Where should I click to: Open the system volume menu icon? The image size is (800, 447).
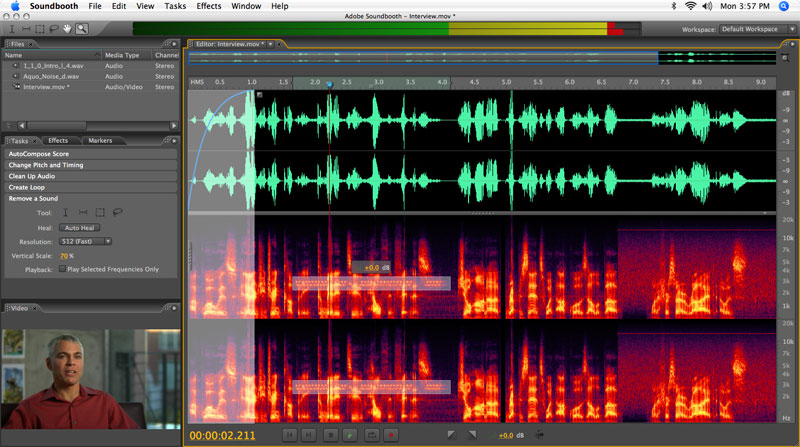click(707, 6)
